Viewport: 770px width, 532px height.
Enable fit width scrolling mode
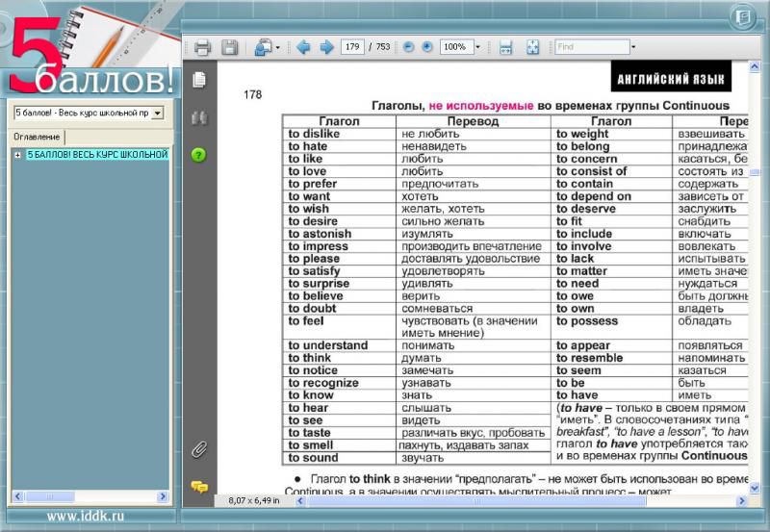pyautogui.click(x=505, y=47)
